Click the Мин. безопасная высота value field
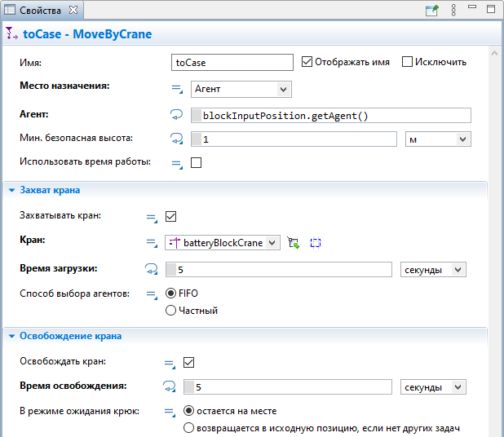 294,139
